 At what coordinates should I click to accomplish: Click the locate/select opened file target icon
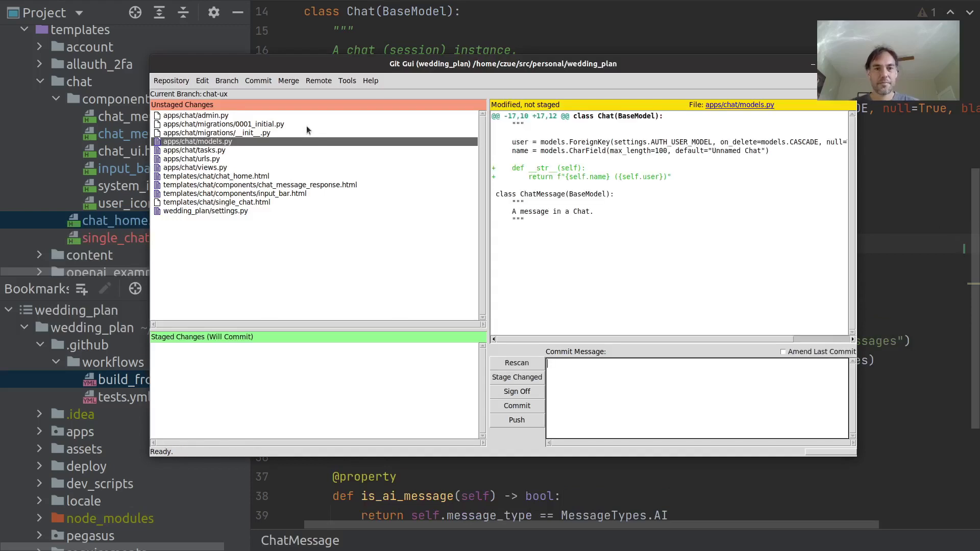tap(135, 12)
